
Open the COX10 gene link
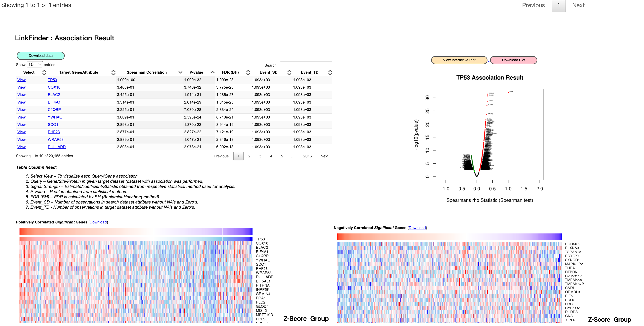[x=54, y=87]
